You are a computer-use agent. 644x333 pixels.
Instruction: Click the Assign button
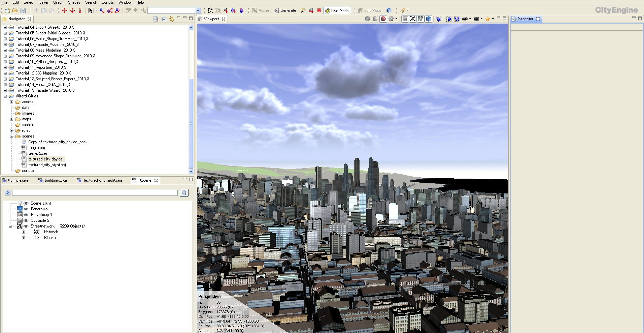pyautogui.click(x=261, y=10)
